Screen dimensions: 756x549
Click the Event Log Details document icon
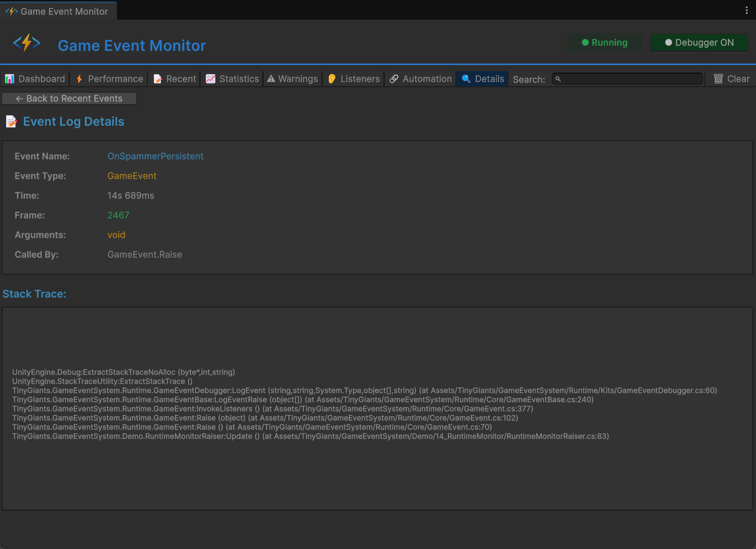point(11,121)
